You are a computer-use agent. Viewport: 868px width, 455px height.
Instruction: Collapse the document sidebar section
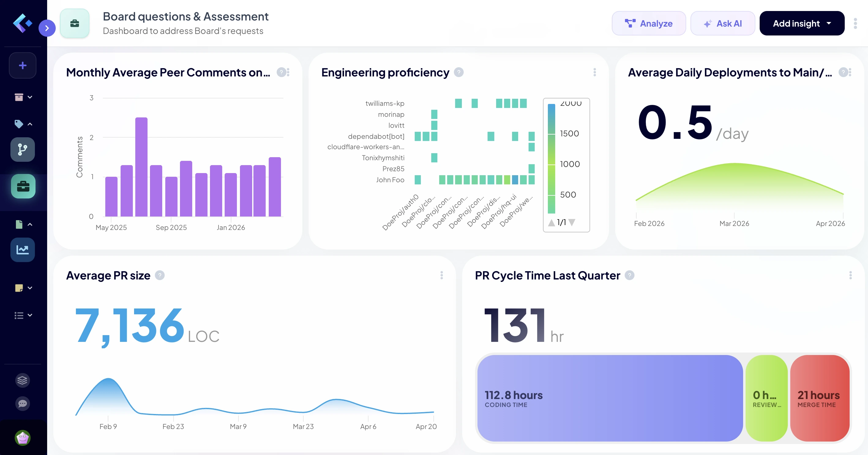(x=23, y=224)
